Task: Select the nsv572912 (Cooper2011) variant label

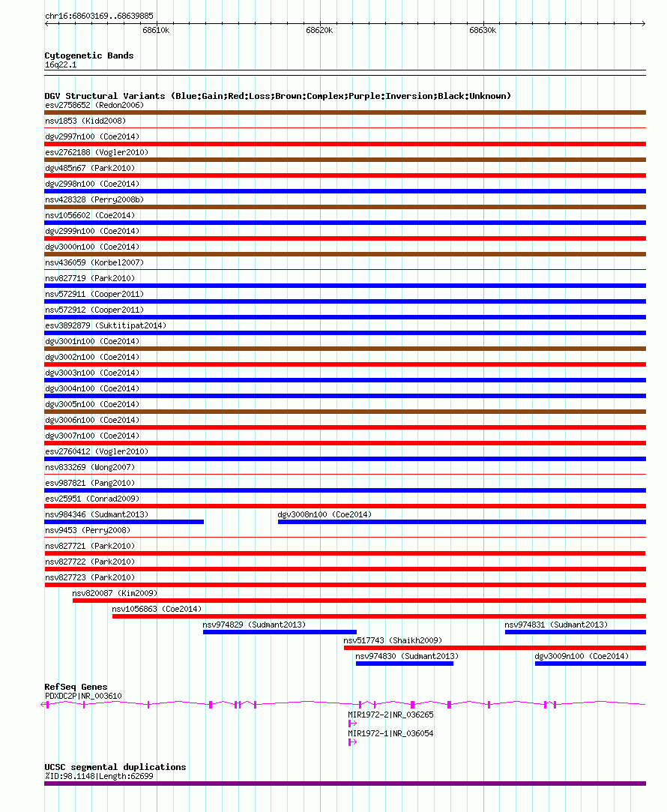Action: tap(94, 310)
